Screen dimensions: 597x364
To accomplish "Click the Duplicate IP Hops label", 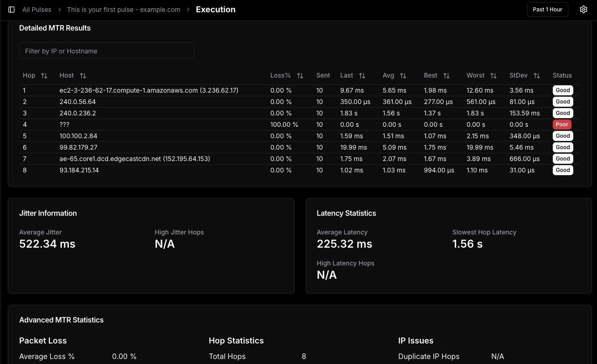I will click(429, 356).
